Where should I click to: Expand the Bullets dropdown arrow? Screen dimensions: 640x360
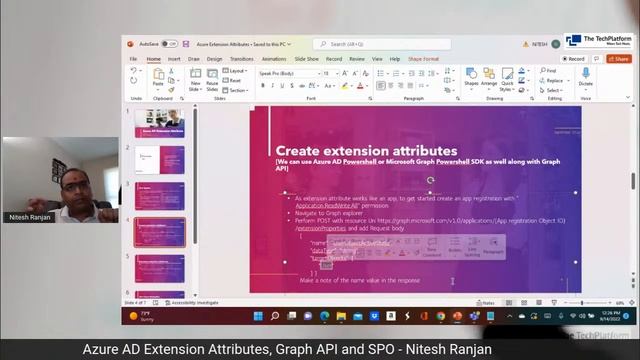click(387, 73)
